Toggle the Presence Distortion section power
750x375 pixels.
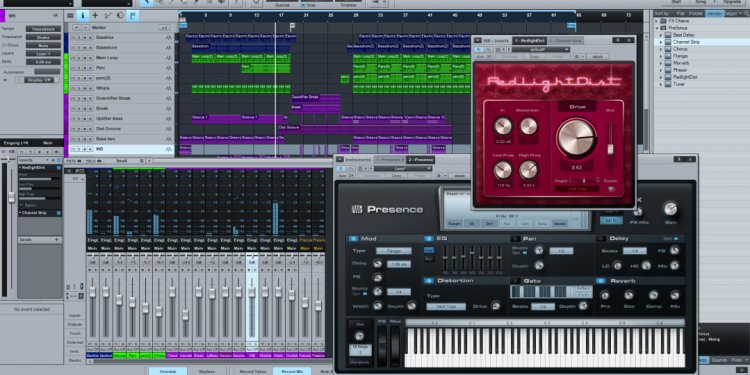coord(428,281)
